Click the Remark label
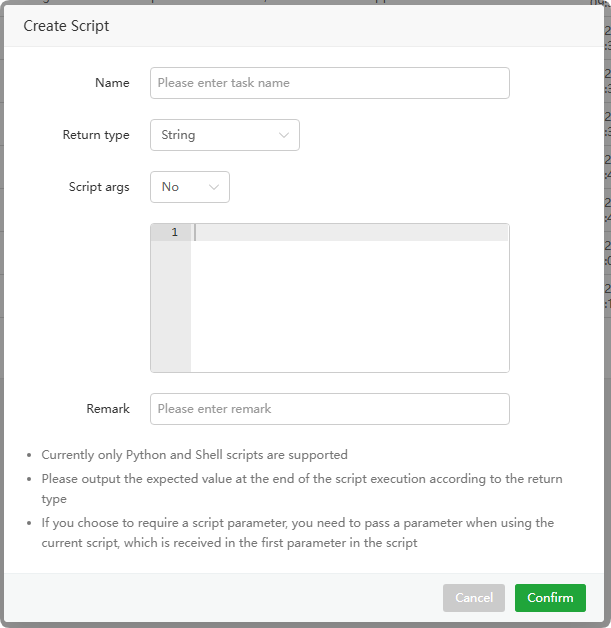Image resolution: width=611 pixels, height=628 pixels. pyautogui.click(x=108, y=409)
